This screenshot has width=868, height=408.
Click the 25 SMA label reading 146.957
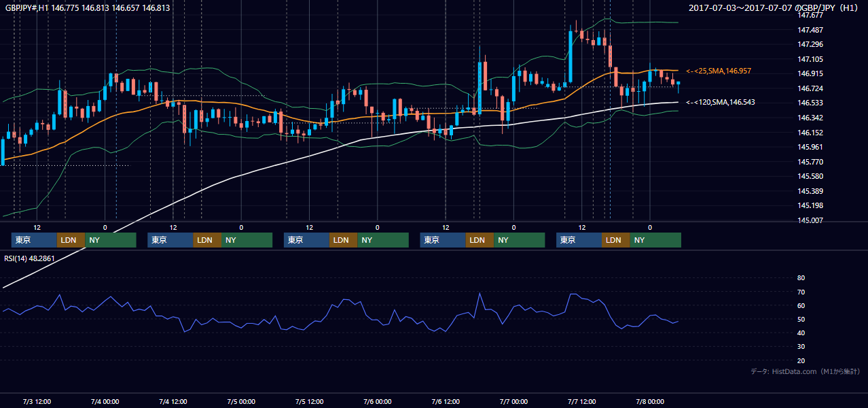(719, 71)
